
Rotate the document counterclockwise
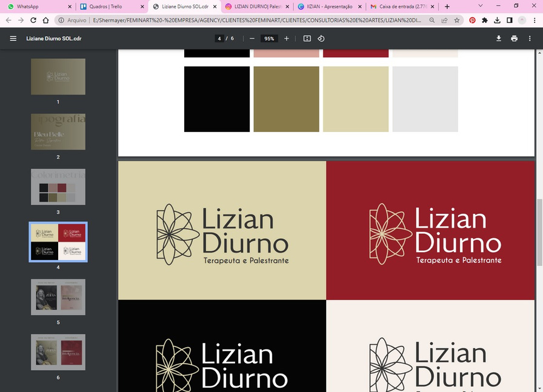point(321,38)
